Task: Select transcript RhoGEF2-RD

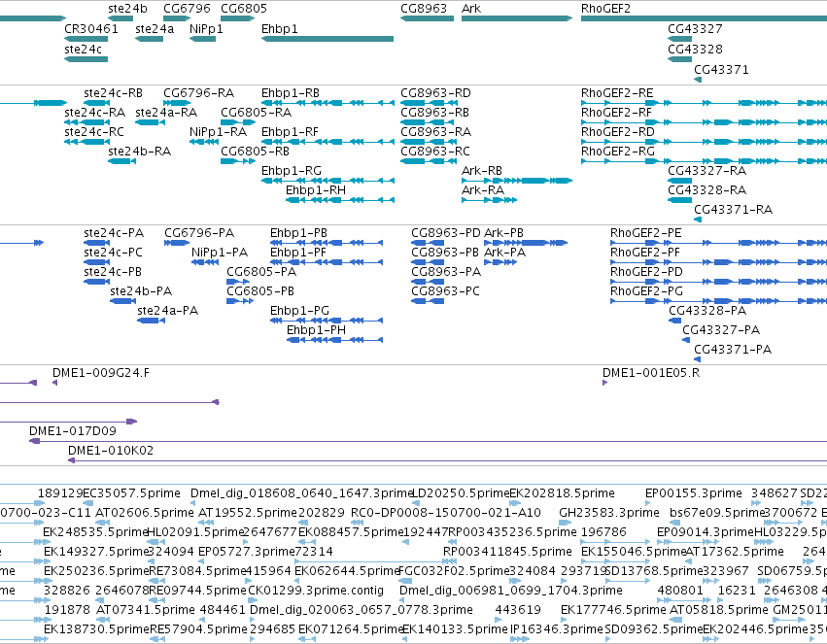Action: click(x=618, y=132)
